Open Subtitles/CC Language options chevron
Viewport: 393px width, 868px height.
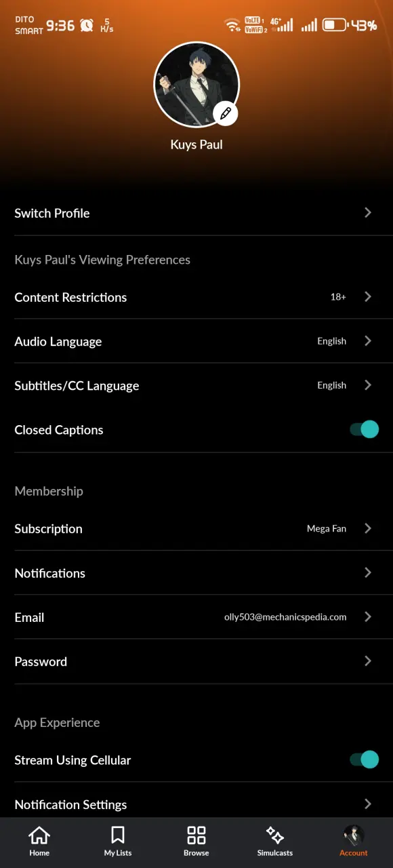point(368,385)
